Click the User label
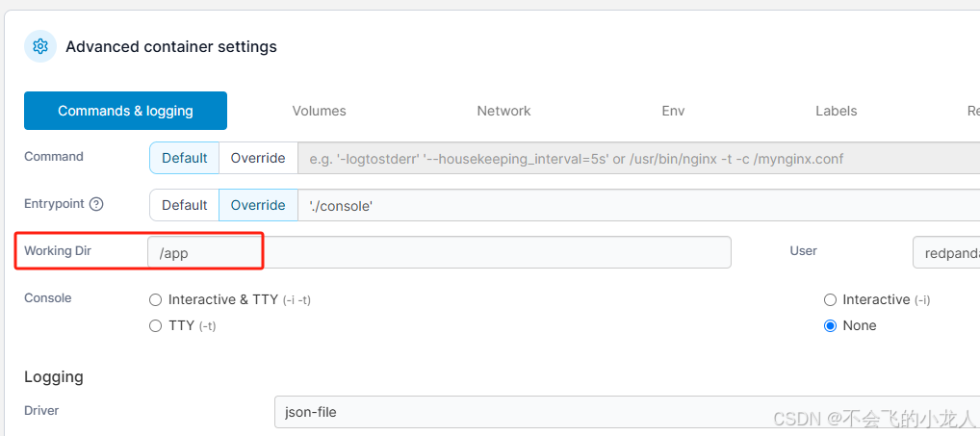Screen dimensions: 980x436 coord(803,250)
